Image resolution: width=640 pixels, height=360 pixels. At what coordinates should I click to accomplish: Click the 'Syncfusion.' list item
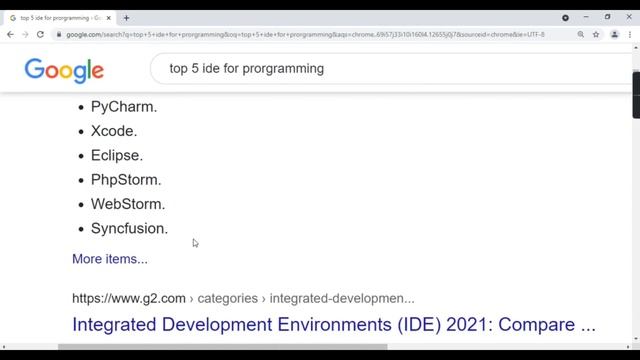tap(129, 229)
